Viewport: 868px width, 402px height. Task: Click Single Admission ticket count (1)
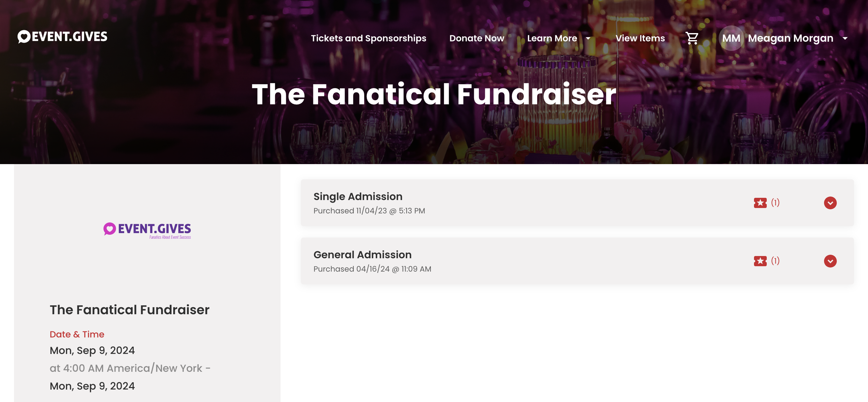coord(775,202)
